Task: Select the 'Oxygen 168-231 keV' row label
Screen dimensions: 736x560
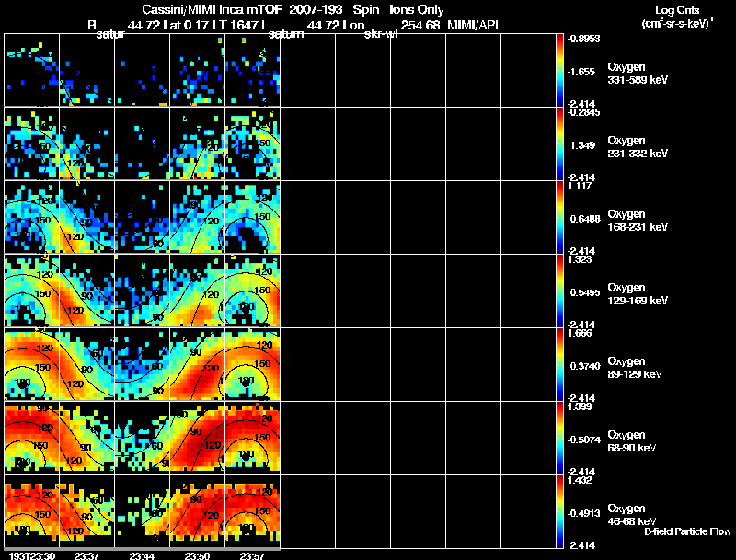Action: point(638,221)
